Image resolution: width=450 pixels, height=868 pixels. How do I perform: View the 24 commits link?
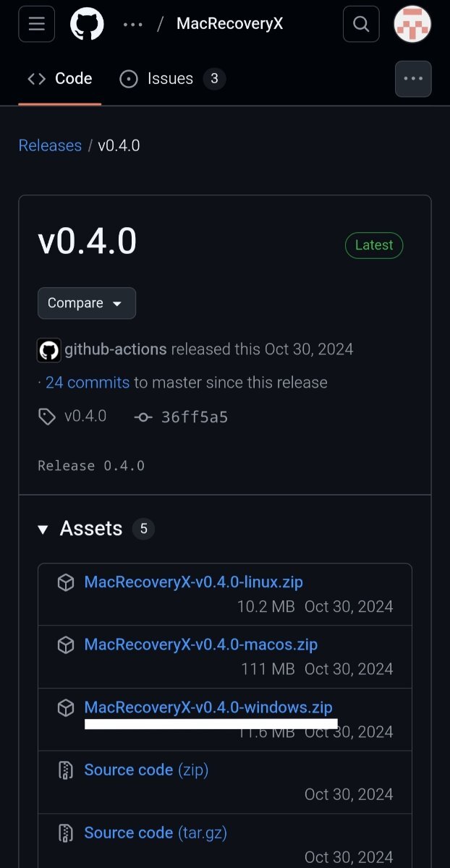point(88,383)
